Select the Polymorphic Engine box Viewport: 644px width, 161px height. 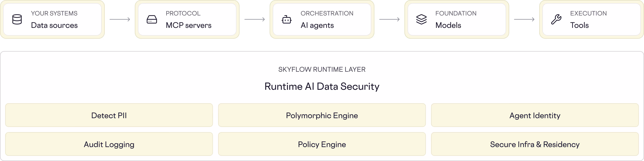pyautogui.click(x=322, y=115)
